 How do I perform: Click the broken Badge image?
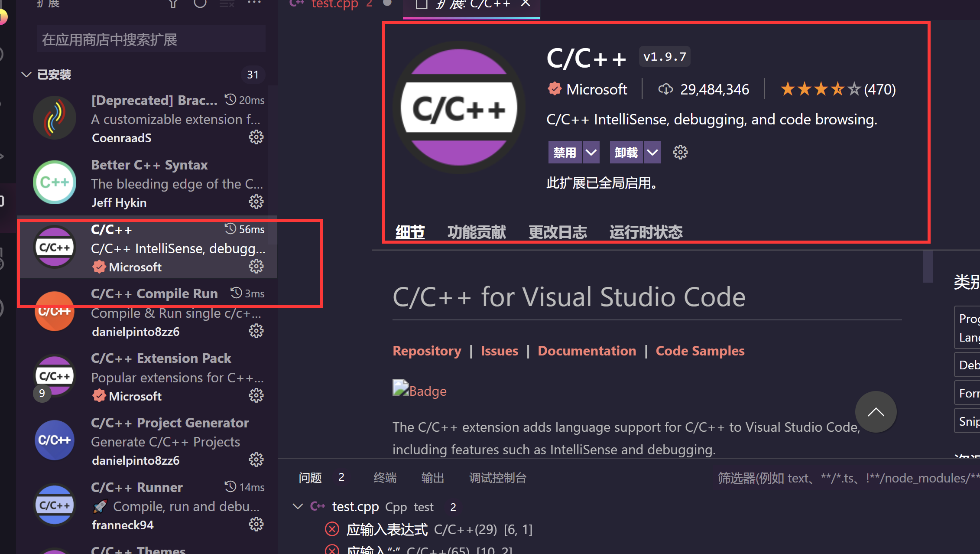point(400,388)
